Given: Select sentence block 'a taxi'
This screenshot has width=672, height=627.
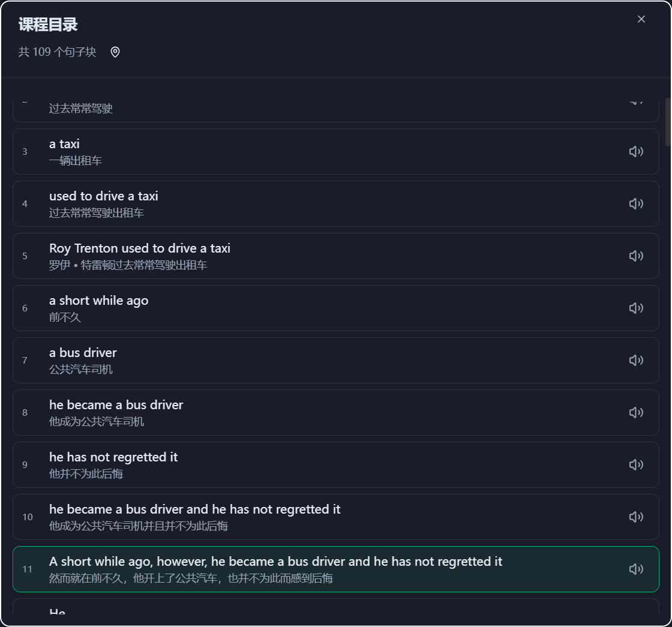Looking at the screenshot, I should coord(300,152).
